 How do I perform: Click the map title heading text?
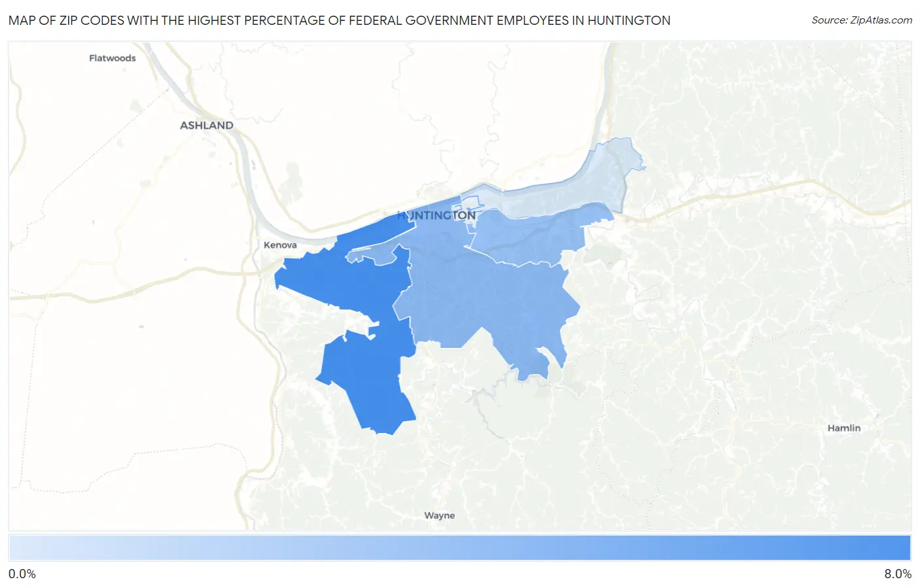click(x=340, y=20)
